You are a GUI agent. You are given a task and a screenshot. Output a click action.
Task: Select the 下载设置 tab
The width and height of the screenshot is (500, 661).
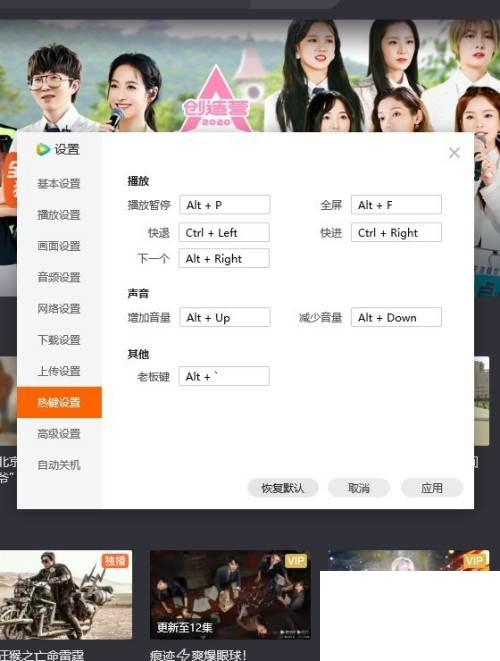point(59,340)
